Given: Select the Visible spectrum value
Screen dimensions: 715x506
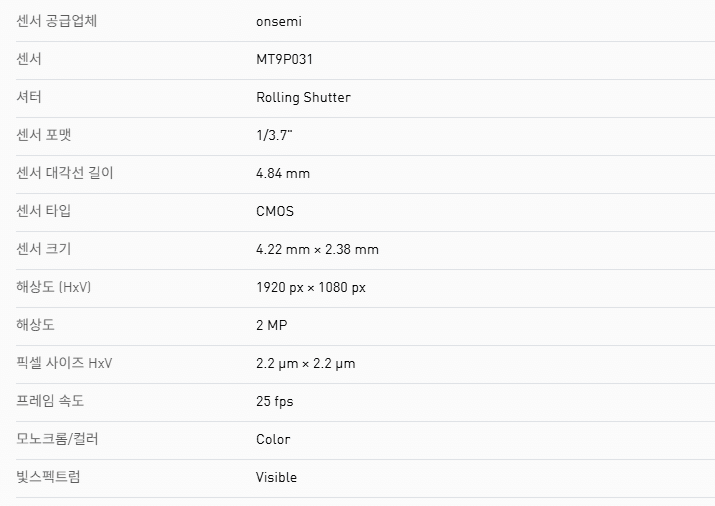Looking at the screenshot, I should pos(276,477).
